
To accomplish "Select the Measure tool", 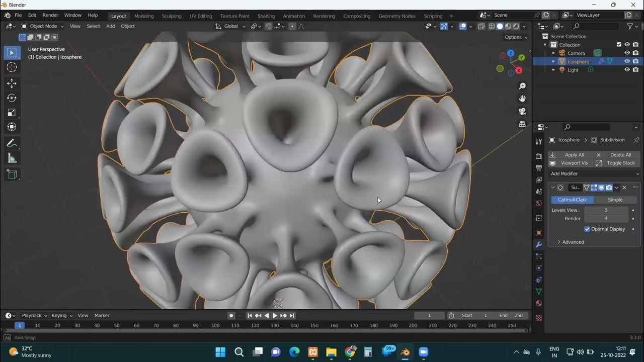I will point(12,158).
